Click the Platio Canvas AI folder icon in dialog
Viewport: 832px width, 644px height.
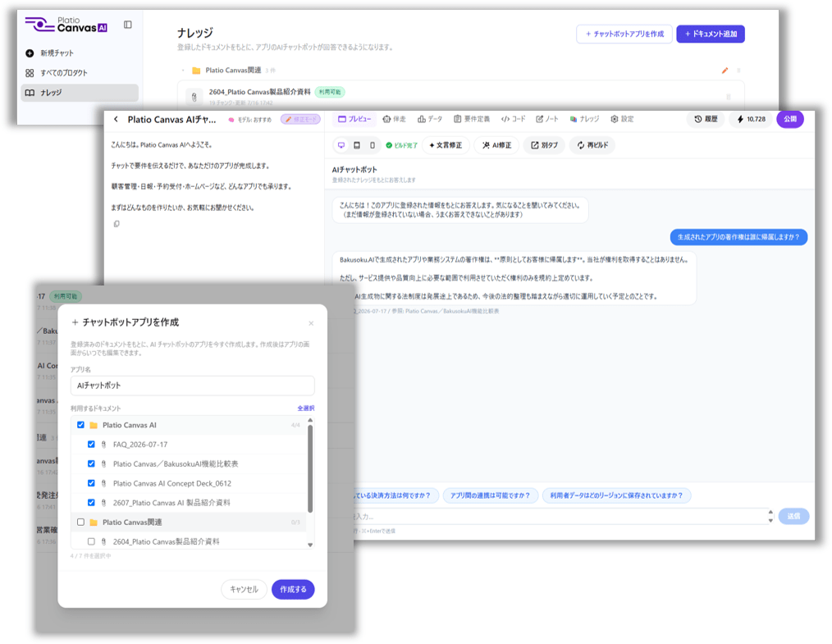[94, 425]
